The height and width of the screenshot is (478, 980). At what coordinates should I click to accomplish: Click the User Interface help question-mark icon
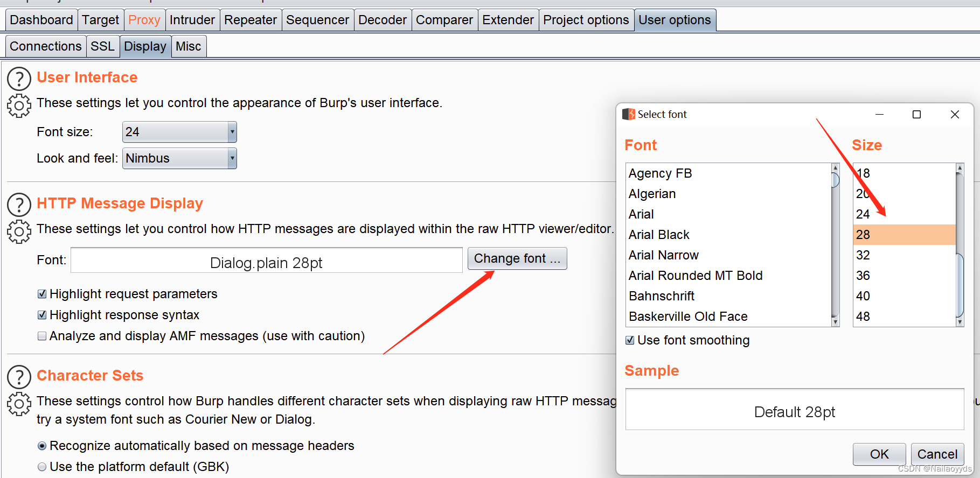(19, 79)
